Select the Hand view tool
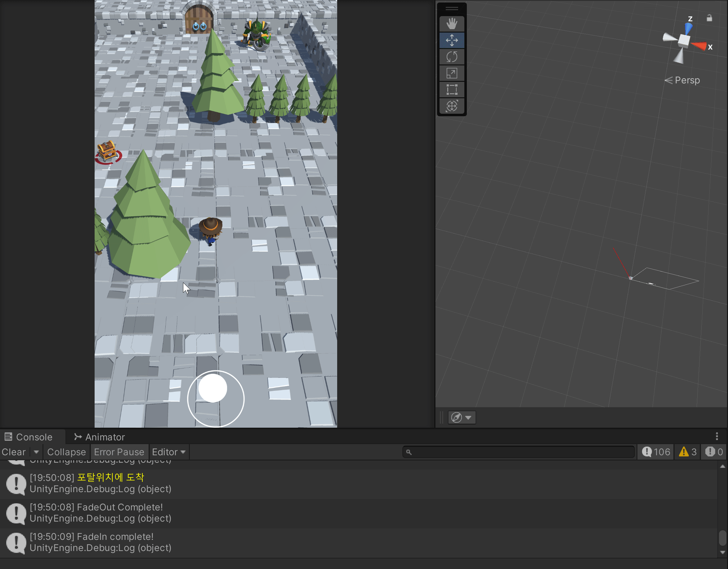The height and width of the screenshot is (569, 728). [x=452, y=24]
